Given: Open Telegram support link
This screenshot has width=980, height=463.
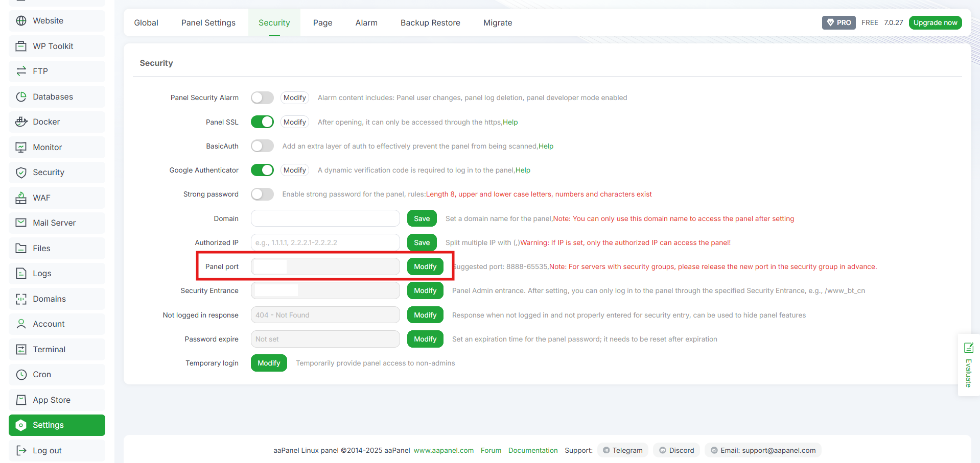Looking at the screenshot, I should 622,450.
